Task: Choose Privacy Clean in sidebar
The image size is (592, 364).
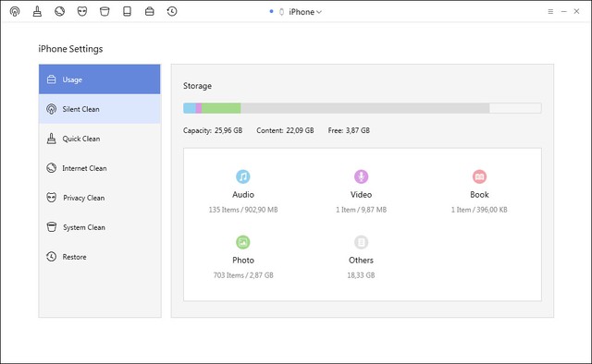Action: tap(100, 198)
